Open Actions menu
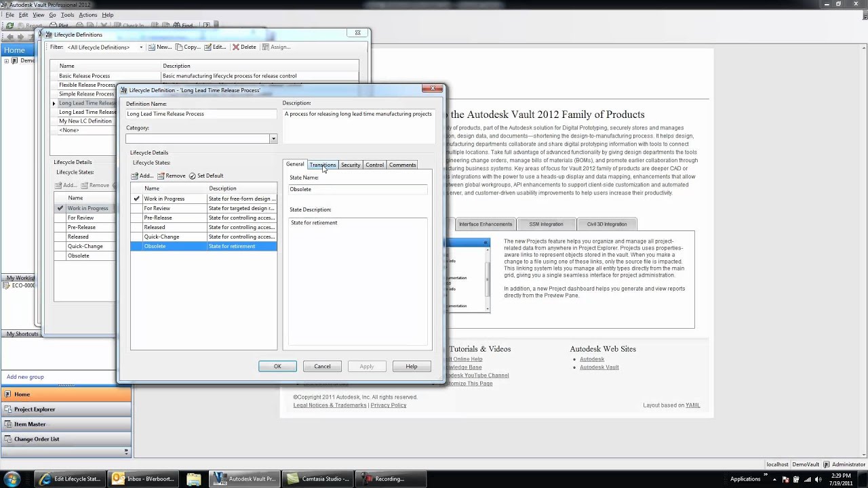The width and height of the screenshot is (868, 488). (x=87, y=14)
